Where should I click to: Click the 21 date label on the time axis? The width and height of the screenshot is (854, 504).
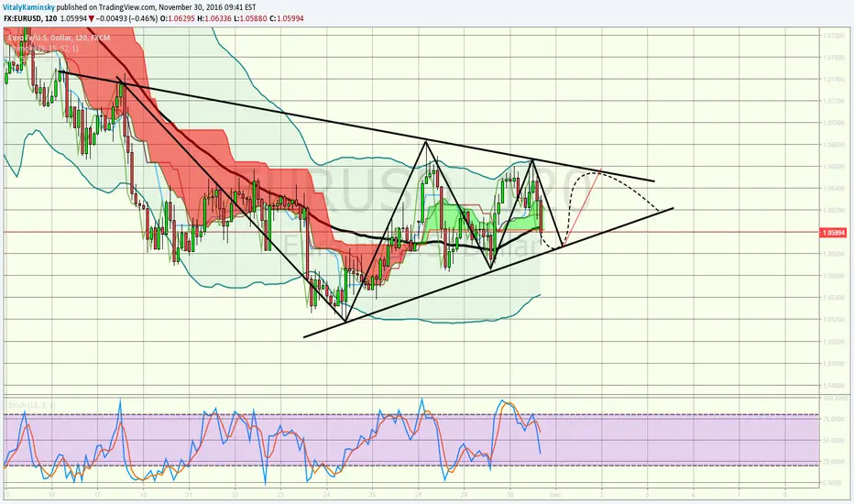pyautogui.click(x=189, y=495)
